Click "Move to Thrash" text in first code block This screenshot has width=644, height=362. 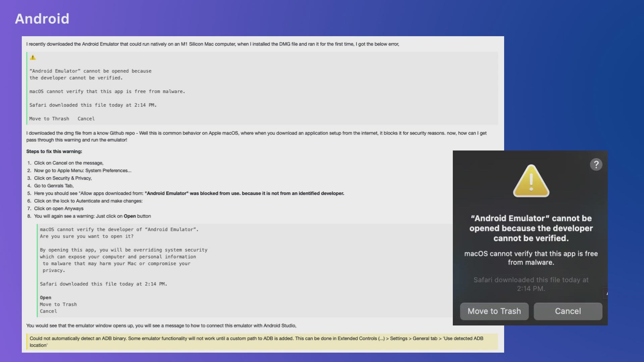[49, 119]
